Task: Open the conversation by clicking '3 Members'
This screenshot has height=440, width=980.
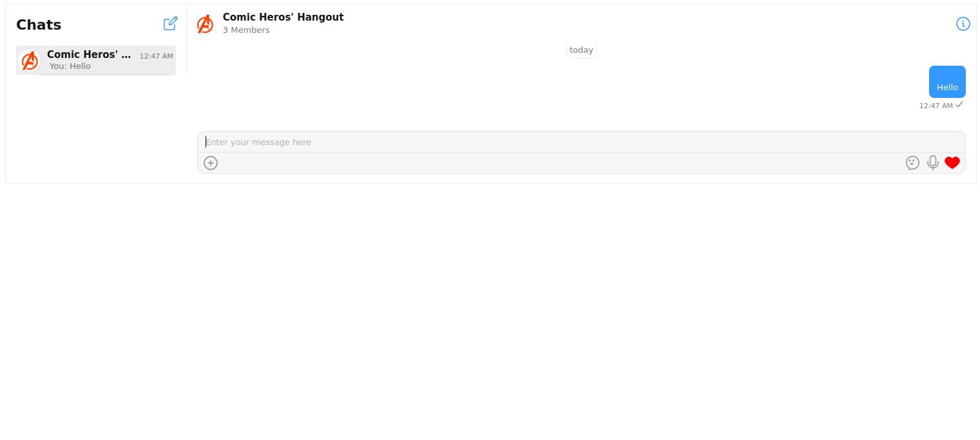Action: coord(246,30)
